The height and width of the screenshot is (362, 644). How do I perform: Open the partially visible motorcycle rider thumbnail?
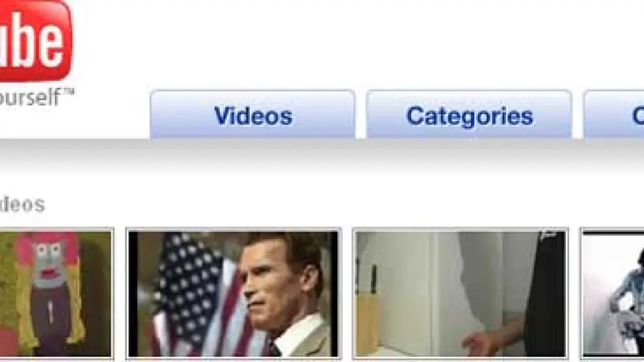tap(612, 294)
